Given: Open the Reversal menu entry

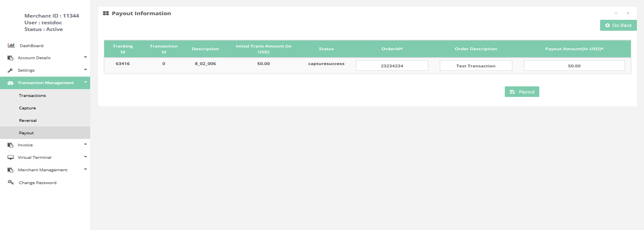Looking at the screenshot, I should 28,120.
